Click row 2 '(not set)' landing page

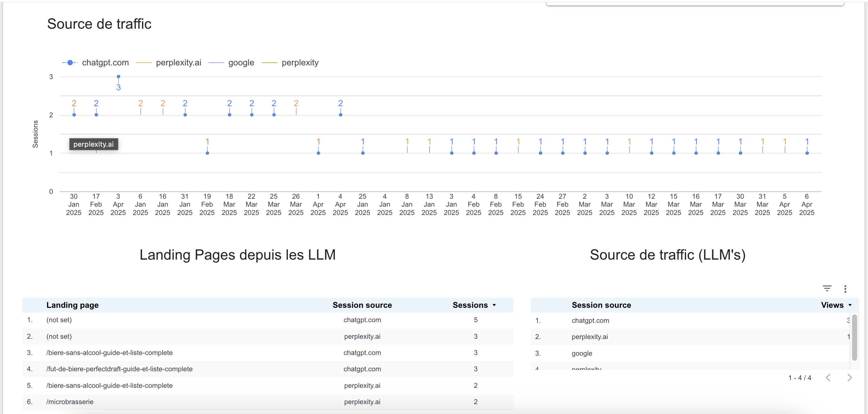pyautogui.click(x=59, y=336)
